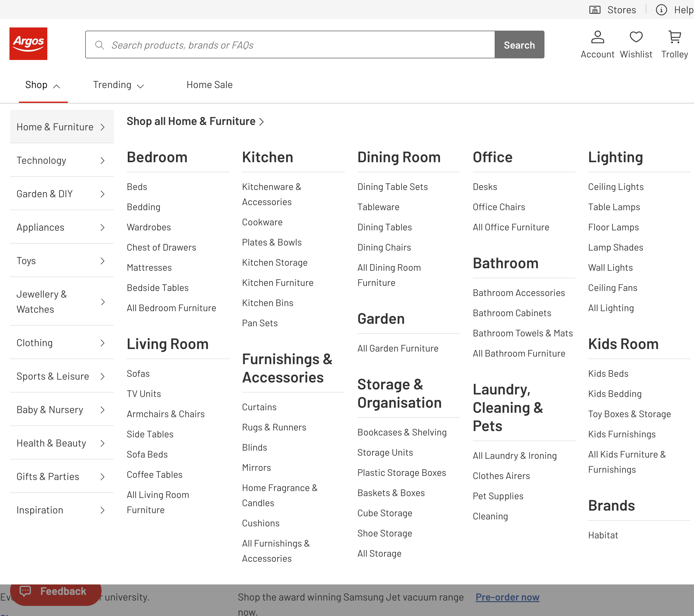Click Shop all Home & Furniture
The height and width of the screenshot is (616, 694).
[x=191, y=121]
